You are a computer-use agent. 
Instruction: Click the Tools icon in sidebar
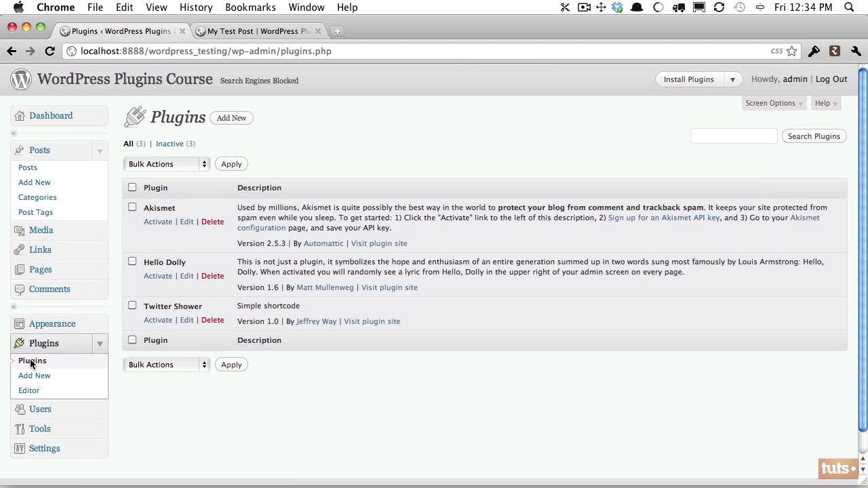pyautogui.click(x=20, y=429)
